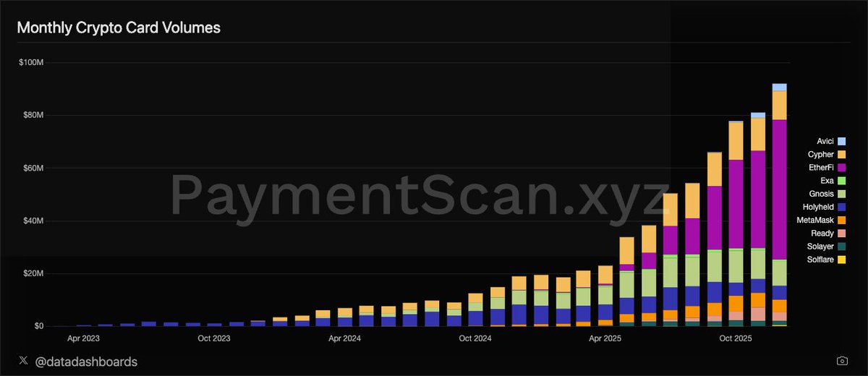
Task: Toggle the Avici series legend label
Action: 826,141
